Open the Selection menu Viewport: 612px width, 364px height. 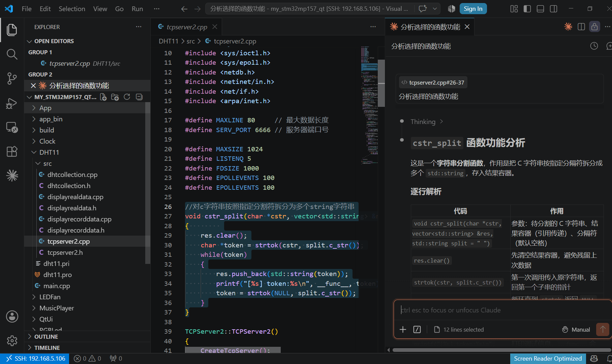(x=72, y=9)
